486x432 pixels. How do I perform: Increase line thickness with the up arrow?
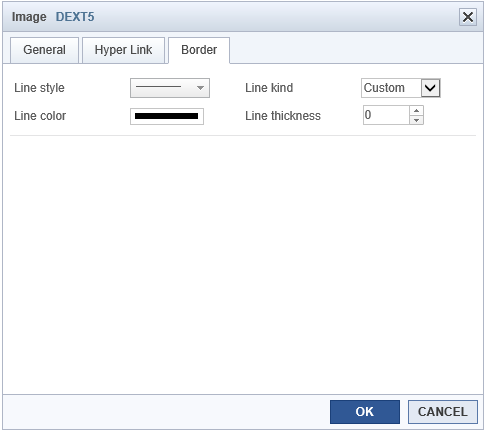pyautogui.click(x=416, y=110)
